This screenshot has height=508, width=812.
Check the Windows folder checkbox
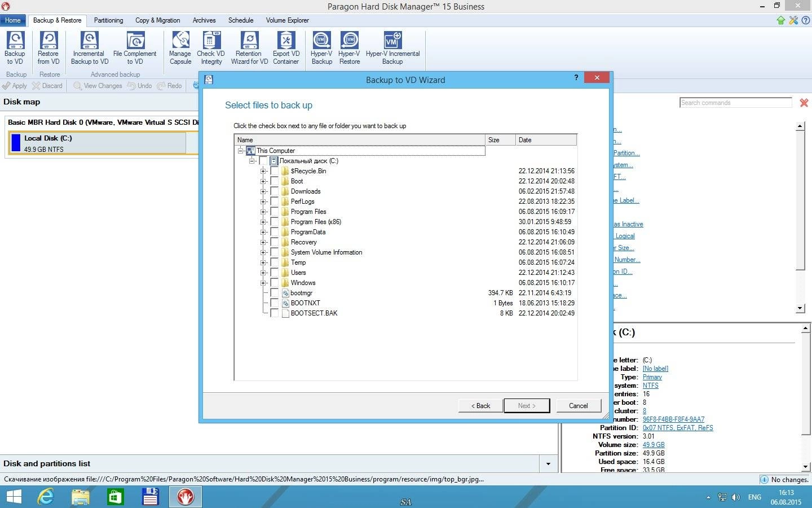tap(275, 283)
